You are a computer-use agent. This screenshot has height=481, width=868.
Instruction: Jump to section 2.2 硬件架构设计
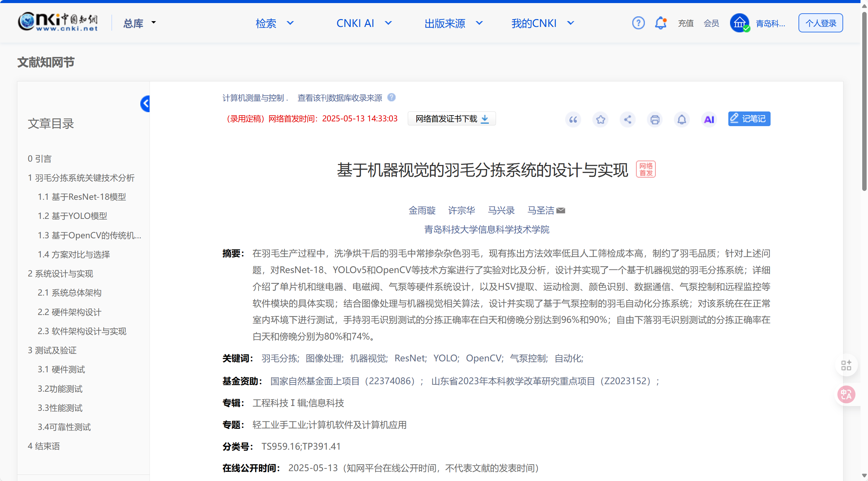coord(69,312)
